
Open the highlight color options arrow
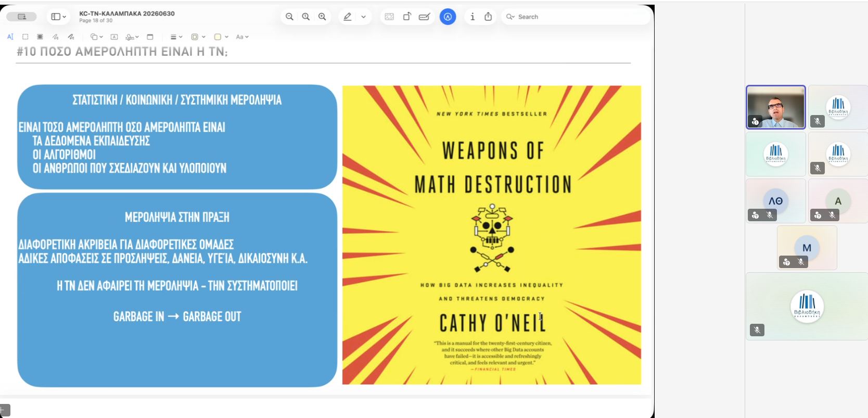coord(363,17)
